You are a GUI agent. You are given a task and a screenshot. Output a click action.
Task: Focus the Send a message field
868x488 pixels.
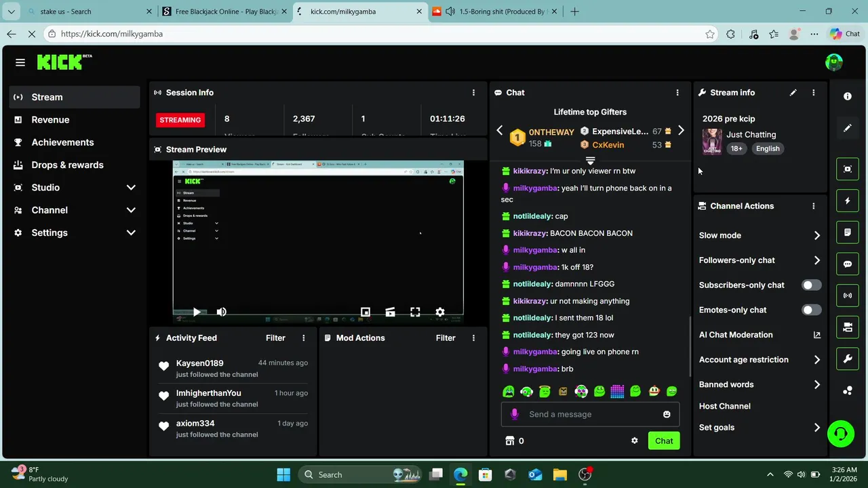[x=590, y=414]
